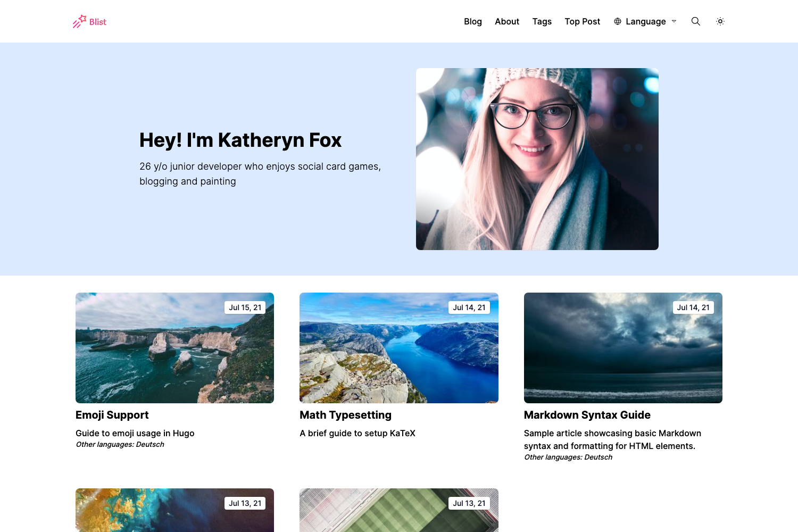
Task: Expand the Language dropdown arrow
Action: [x=674, y=21]
